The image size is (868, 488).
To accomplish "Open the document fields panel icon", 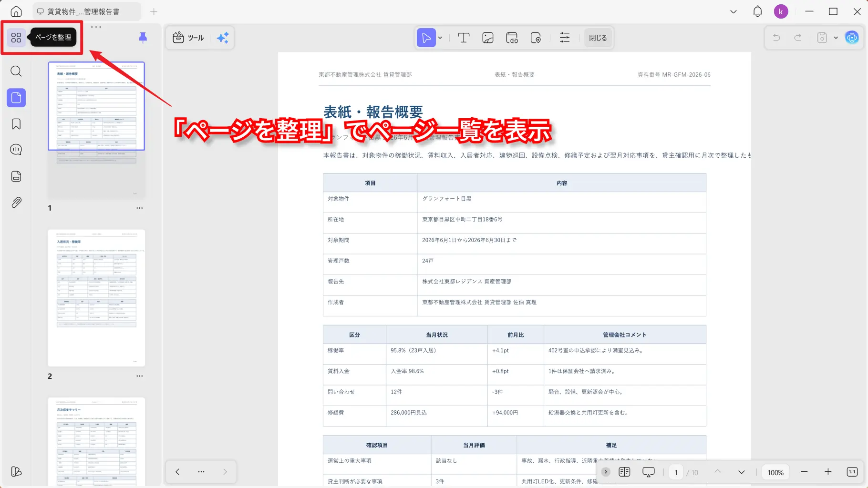I will (x=16, y=176).
